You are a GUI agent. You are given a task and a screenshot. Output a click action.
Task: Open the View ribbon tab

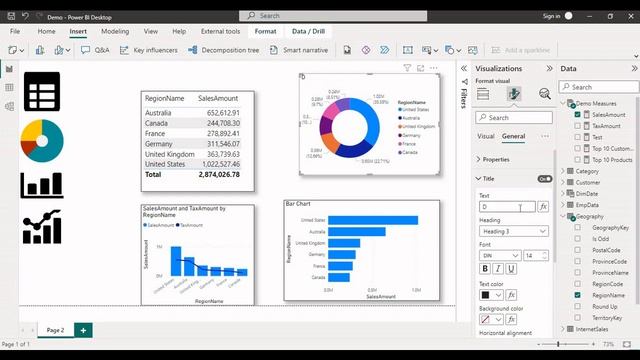coord(151,31)
